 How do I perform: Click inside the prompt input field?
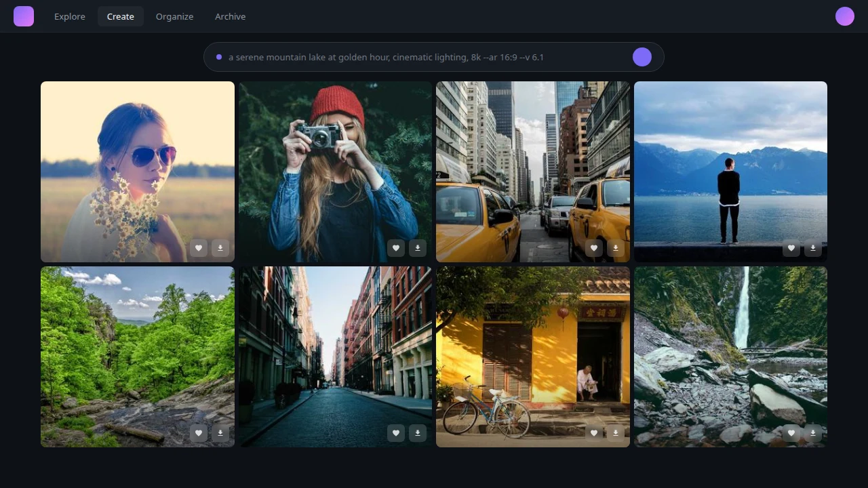(407, 57)
